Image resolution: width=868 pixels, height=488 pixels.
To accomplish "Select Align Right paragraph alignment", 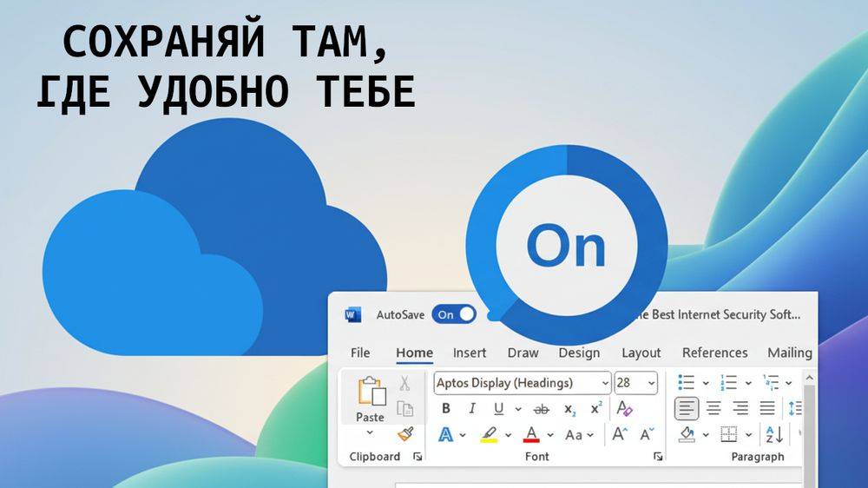I will 740,409.
